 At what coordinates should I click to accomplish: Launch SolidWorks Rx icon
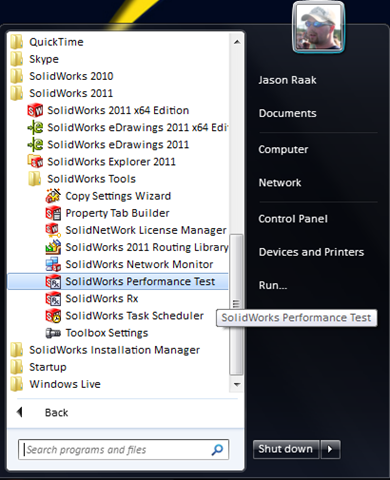pos(53,299)
